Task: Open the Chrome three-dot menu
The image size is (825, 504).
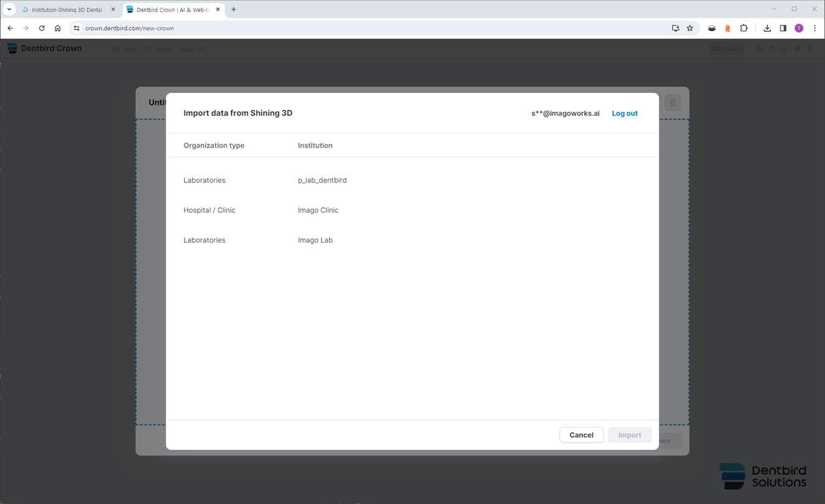Action: pyautogui.click(x=814, y=28)
